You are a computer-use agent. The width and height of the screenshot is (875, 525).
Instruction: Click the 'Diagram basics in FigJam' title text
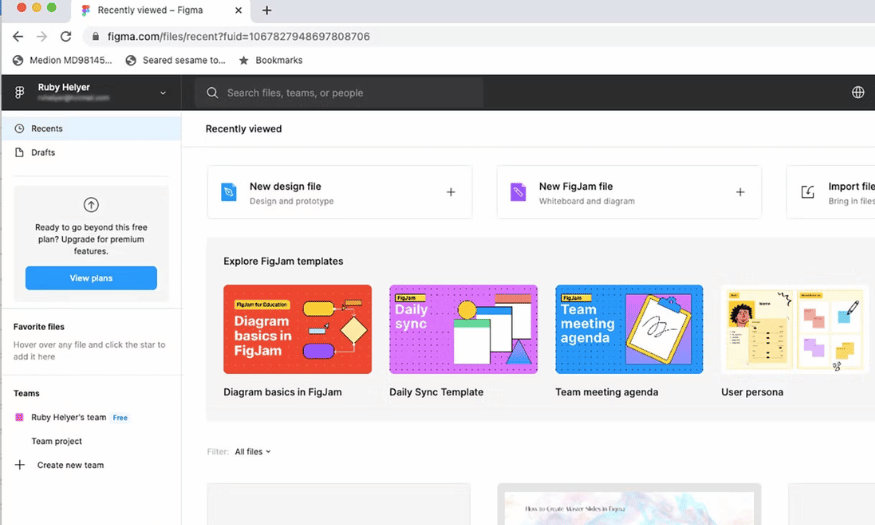pyautogui.click(x=282, y=392)
